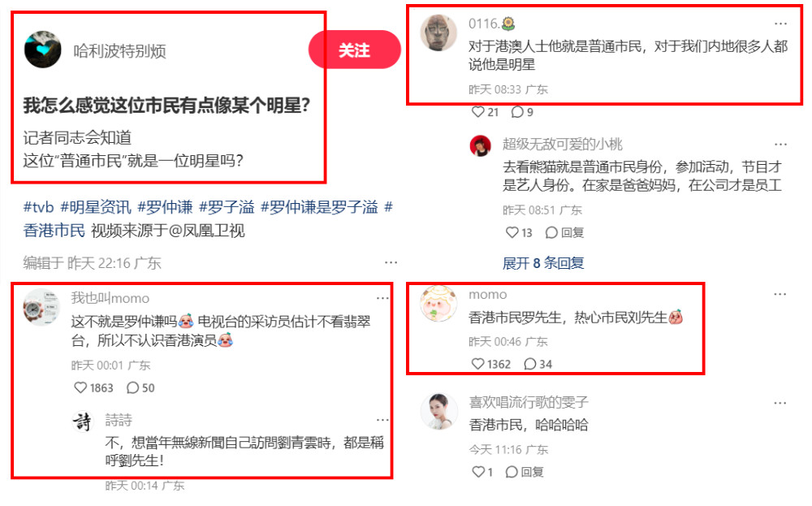Image resolution: width=812 pixels, height=506 pixels.
Task: Open the #明星资讯 hashtag link
Action: click(x=96, y=207)
